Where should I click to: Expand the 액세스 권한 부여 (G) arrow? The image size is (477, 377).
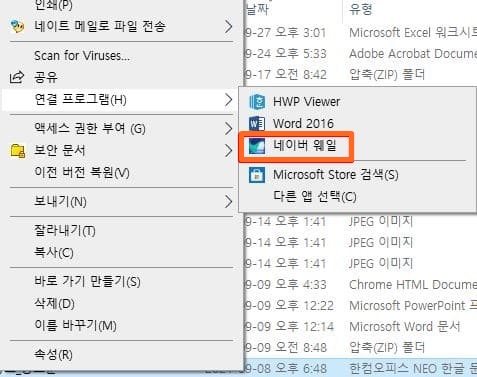[228, 128]
